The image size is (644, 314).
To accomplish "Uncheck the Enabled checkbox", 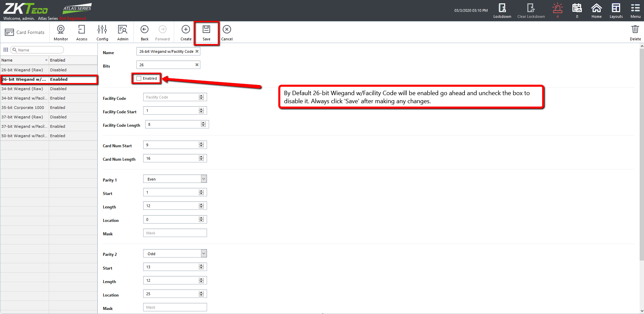I will [x=139, y=78].
